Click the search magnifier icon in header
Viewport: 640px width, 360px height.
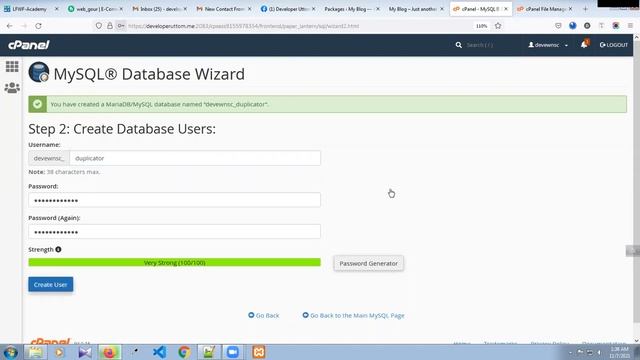pyautogui.click(x=458, y=45)
